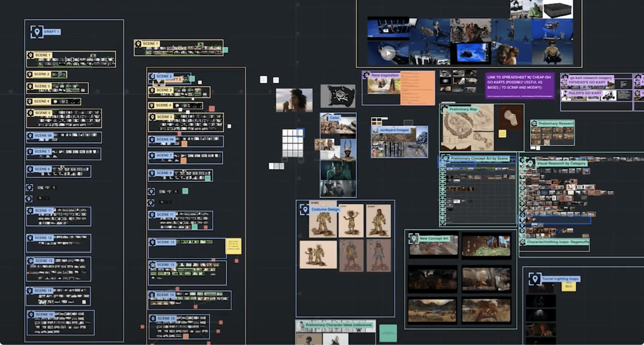Screen dimensions: 644x345
Task: Select the "Color" frame label
Action: (x=334, y=118)
